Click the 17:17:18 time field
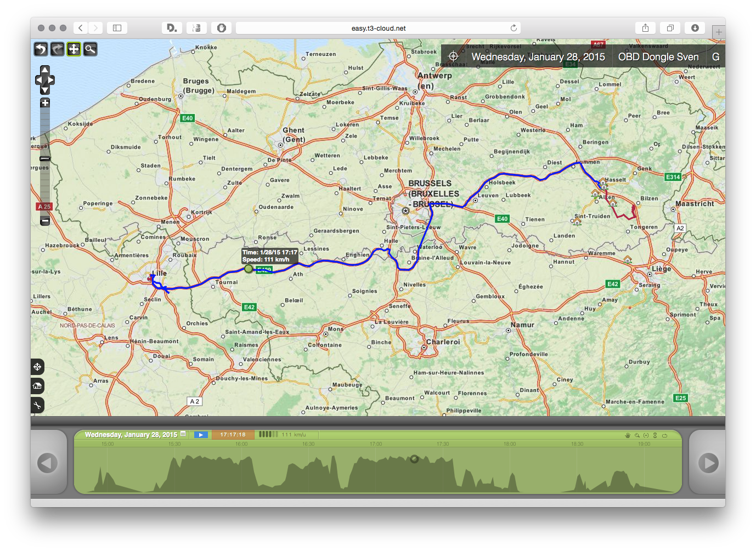This screenshot has width=756, height=551. 233,435
